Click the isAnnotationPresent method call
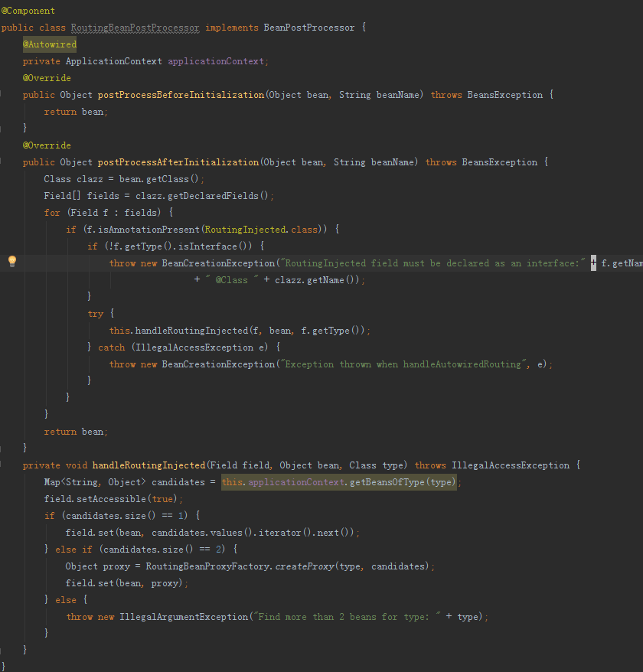 coord(149,230)
